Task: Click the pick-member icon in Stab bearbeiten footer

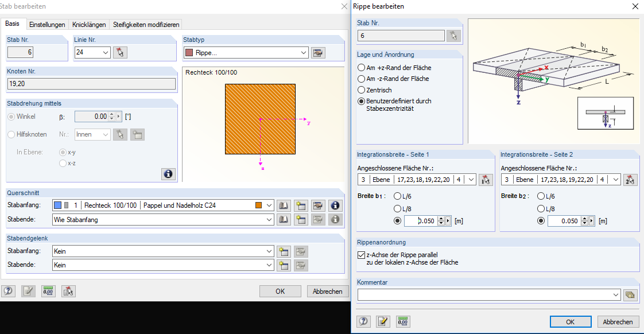Action: [x=68, y=292]
